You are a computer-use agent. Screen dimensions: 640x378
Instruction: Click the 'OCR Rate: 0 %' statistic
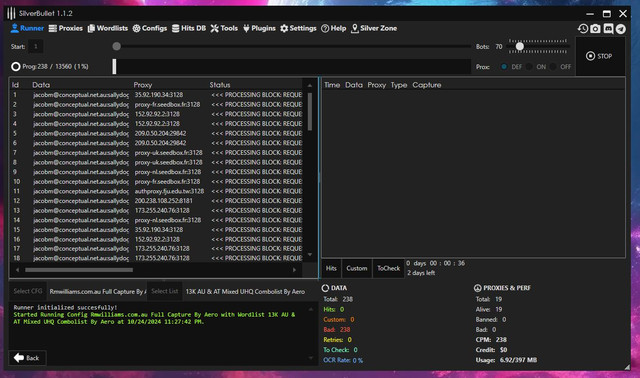tap(343, 360)
